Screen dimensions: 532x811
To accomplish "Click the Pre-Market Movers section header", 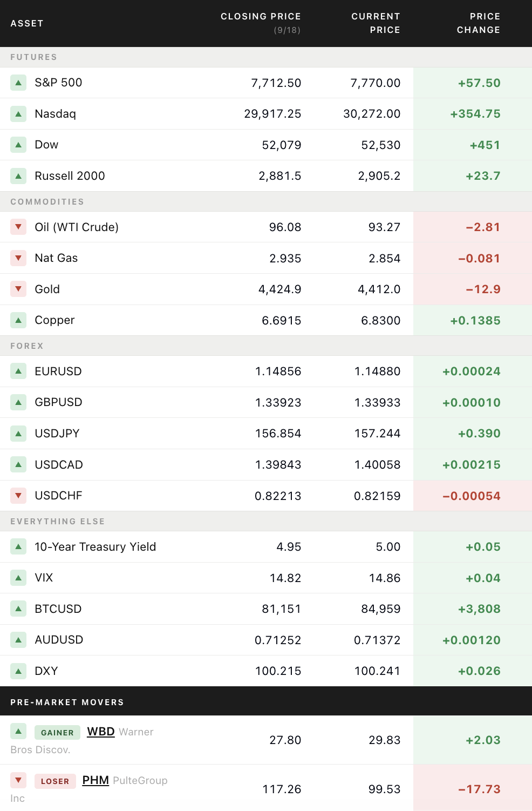I will click(x=67, y=702).
